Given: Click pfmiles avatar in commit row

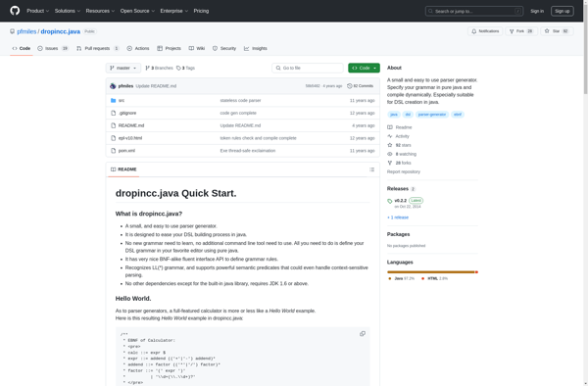Looking at the screenshot, I should [113, 86].
